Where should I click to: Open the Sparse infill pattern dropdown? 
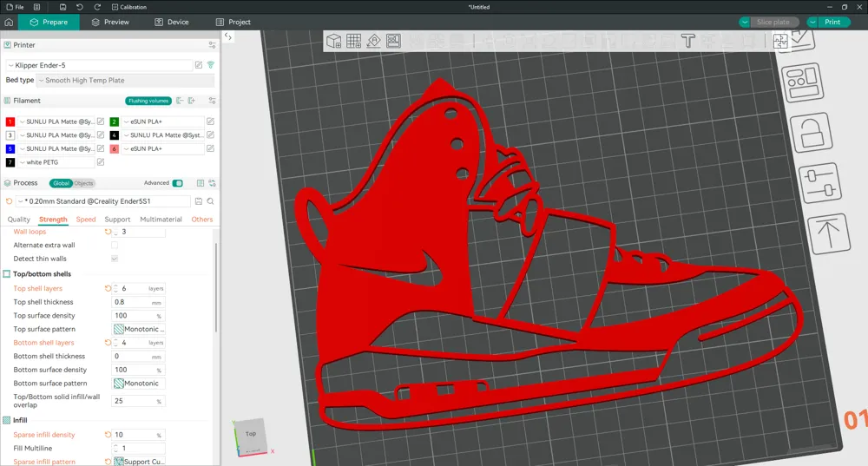pos(138,462)
